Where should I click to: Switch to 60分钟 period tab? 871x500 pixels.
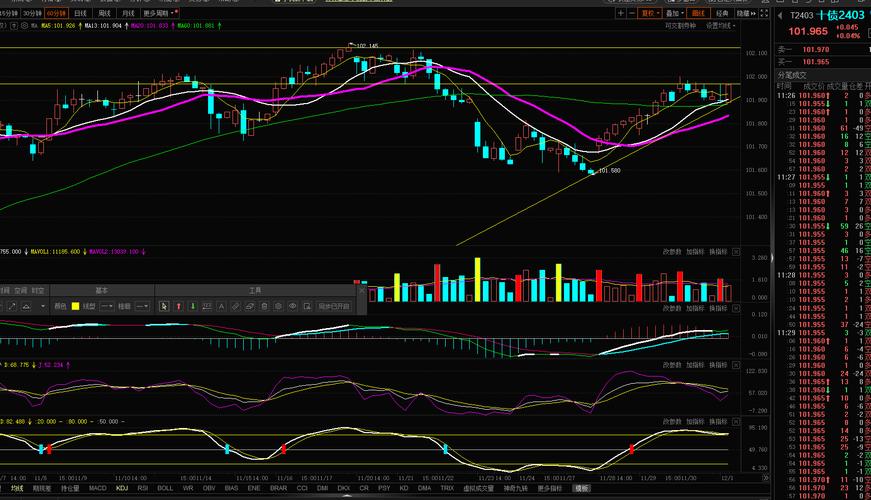click(54, 15)
